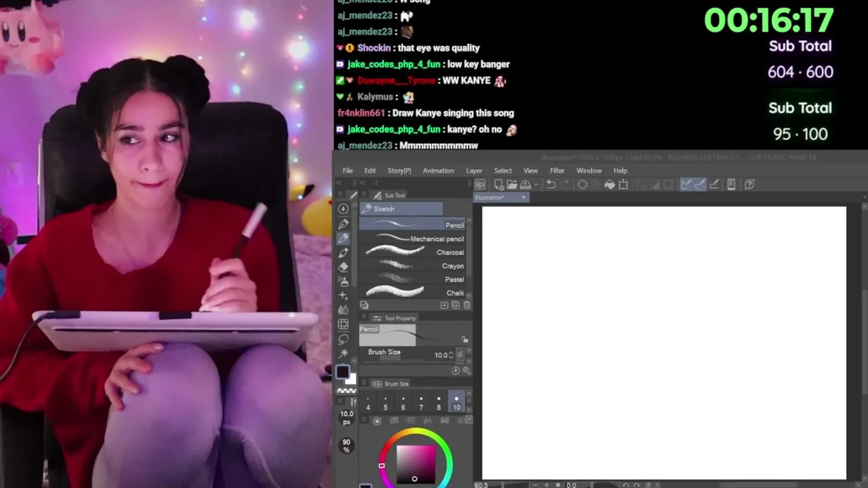The height and width of the screenshot is (488, 868).
Task: Expand the save options dropdown arrow
Action: (536, 184)
